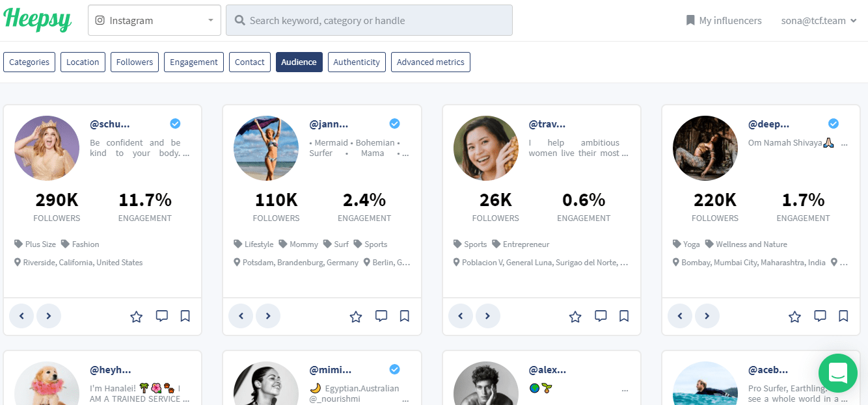868x405 pixels.
Task: Click the @mimi... handle link
Action: (331, 370)
